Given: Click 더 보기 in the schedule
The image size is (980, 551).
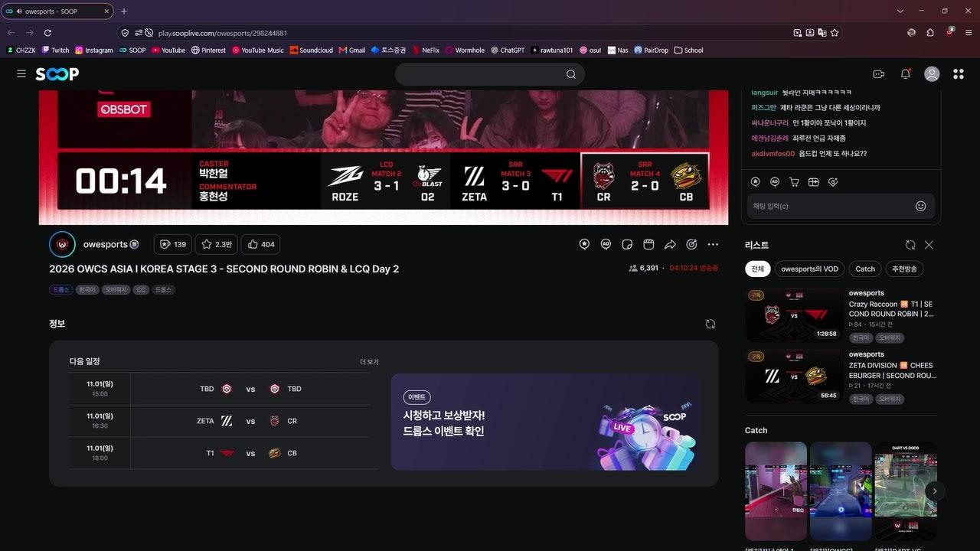Looking at the screenshot, I should pos(369,362).
